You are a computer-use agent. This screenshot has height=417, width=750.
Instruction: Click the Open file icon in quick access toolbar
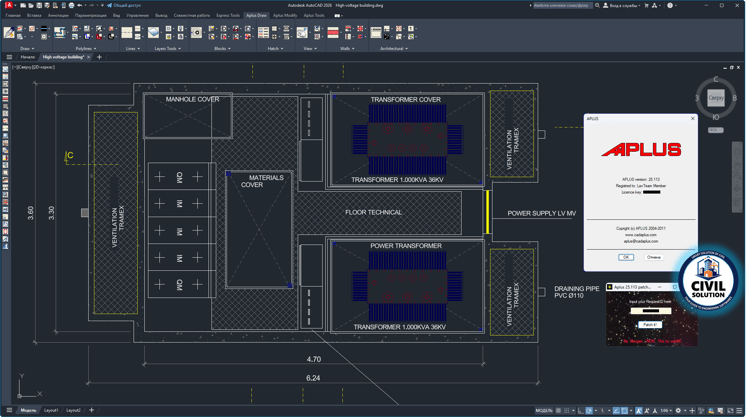31,5
